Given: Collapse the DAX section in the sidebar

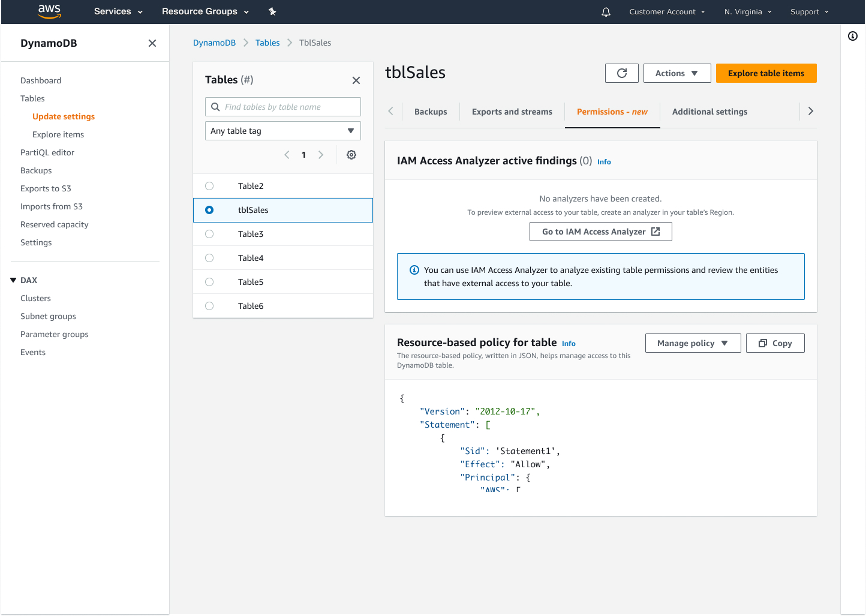Looking at the screenshot, I should coord(13,280).
